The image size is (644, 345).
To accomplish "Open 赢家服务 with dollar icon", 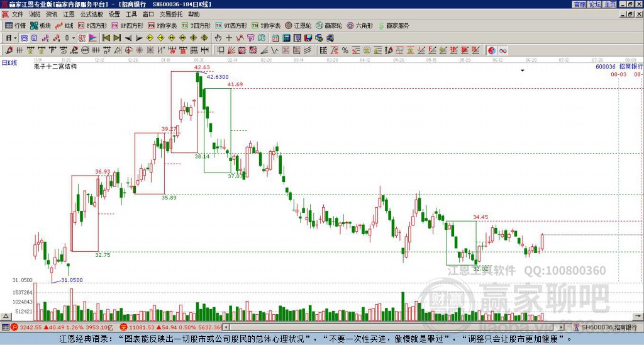I will pyautogui.click(x=394, y=25).
